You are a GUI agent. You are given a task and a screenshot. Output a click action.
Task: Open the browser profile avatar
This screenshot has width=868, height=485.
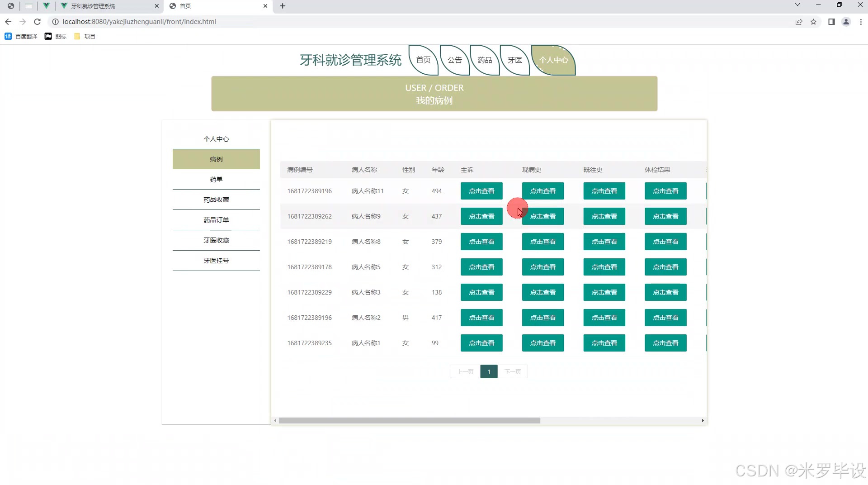[846, 22]
